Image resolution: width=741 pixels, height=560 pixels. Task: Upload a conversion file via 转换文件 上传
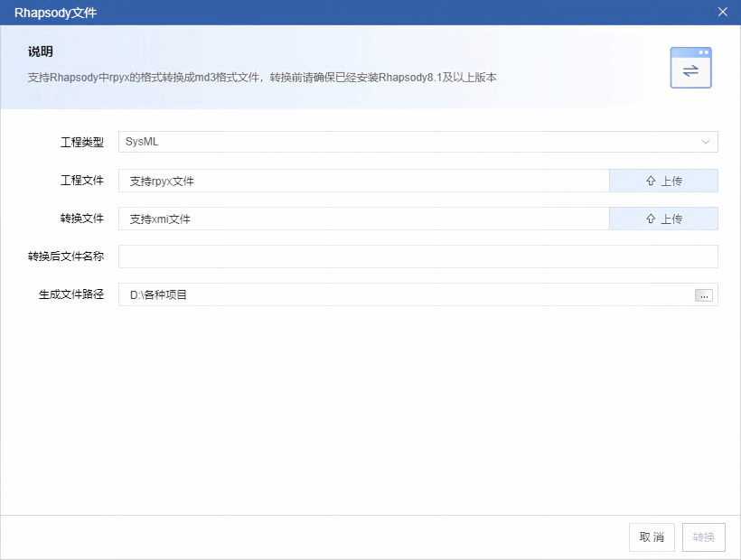click(x=663, y=219)
